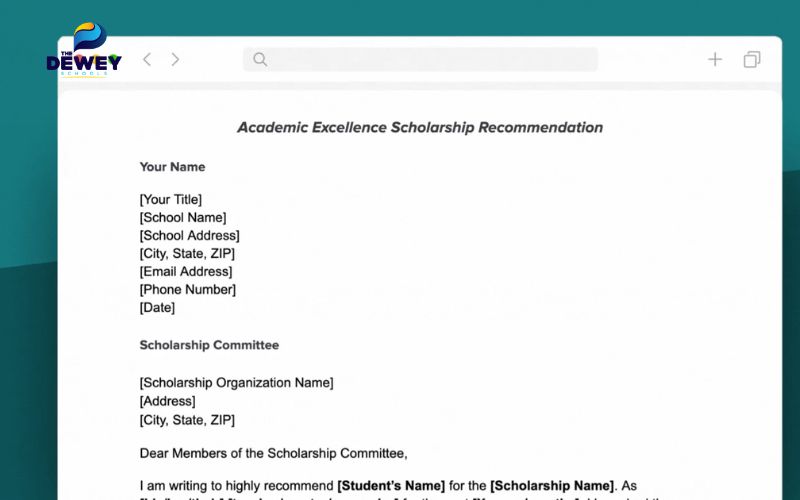Click the [Scholarship Organization Name] placeholder

(237, 383)
